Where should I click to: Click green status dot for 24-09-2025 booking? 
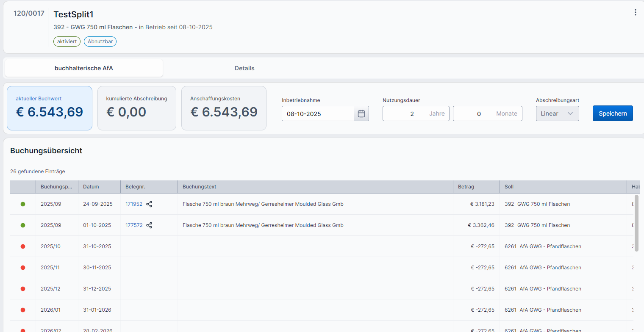pos(23,204)
